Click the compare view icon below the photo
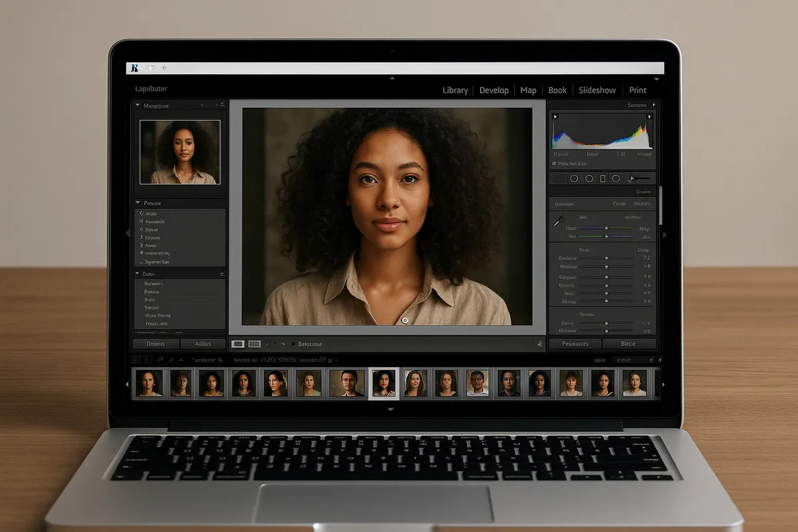The width and height of the screenshot is (798, 532). [254, 344]
